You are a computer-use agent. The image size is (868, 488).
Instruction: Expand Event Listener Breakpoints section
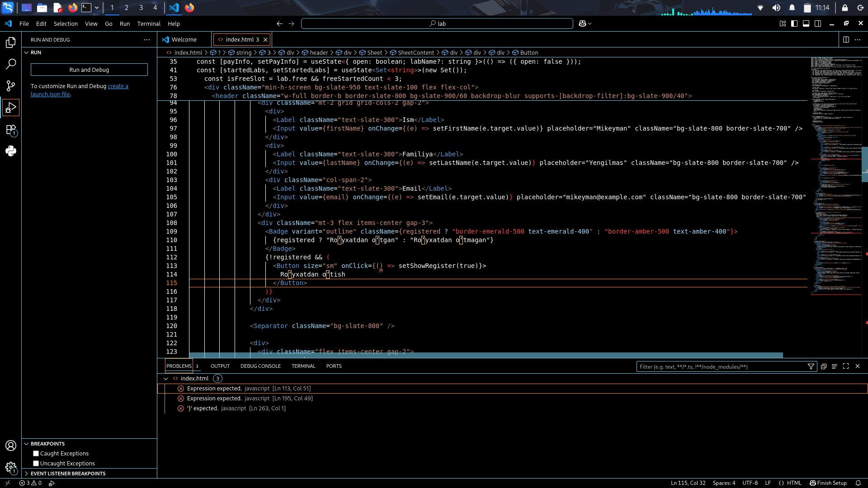click(x=26, y=474)
